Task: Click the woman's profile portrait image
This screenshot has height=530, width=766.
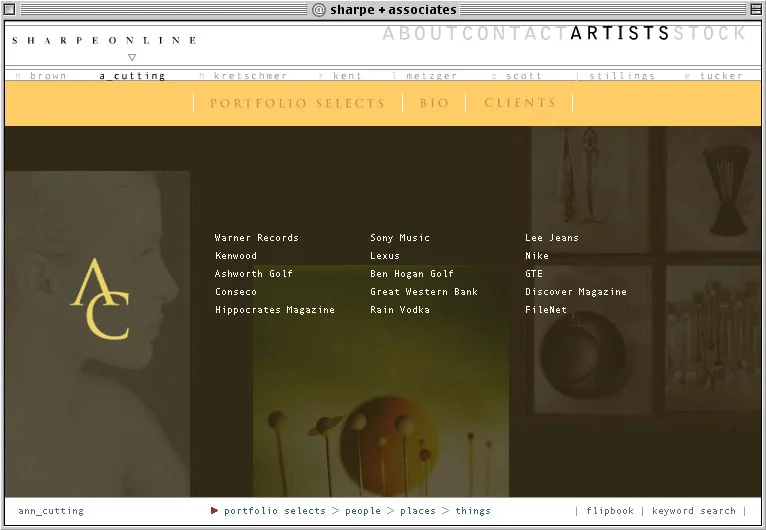Action: [97, 333]
